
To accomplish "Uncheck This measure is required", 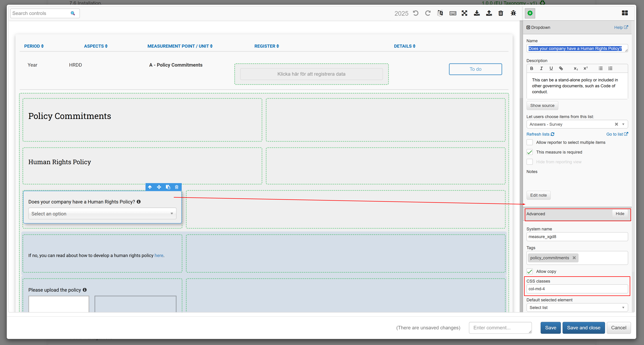I will click(529, 152).
